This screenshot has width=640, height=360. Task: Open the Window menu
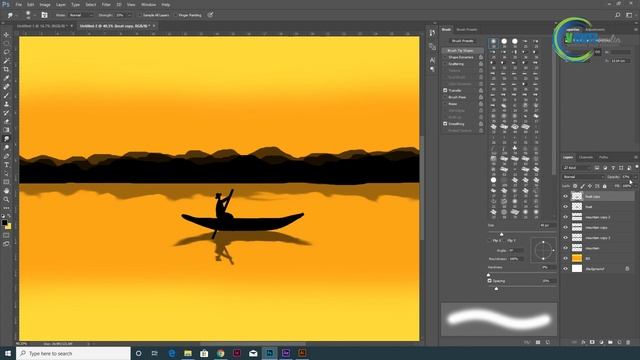coord(148,4)
